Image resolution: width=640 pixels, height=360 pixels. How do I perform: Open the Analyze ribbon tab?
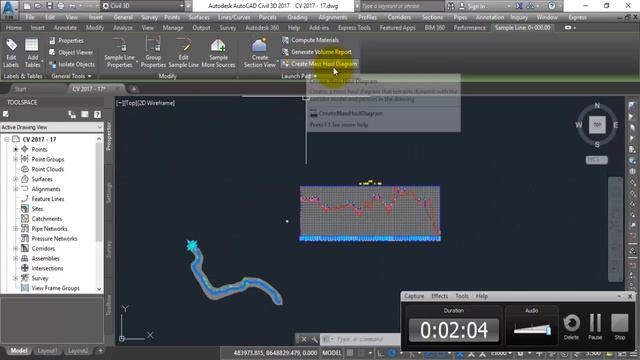(122, 28)
